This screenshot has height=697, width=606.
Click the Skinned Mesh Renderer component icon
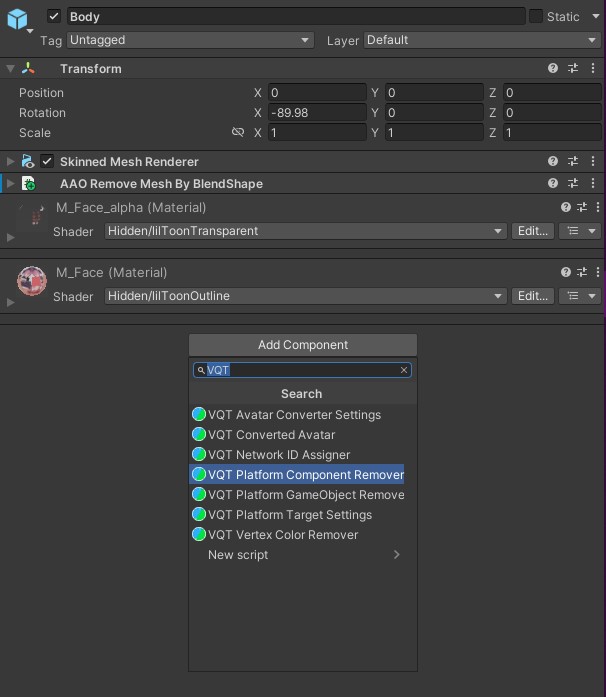(x=28, y=161)
